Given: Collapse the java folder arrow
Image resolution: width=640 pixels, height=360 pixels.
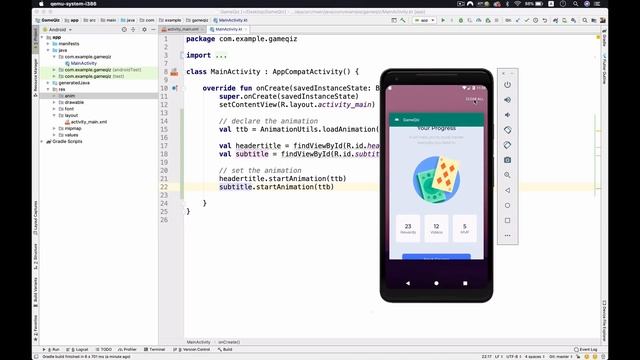Looking at the screenshot, I should click(48, 50).
